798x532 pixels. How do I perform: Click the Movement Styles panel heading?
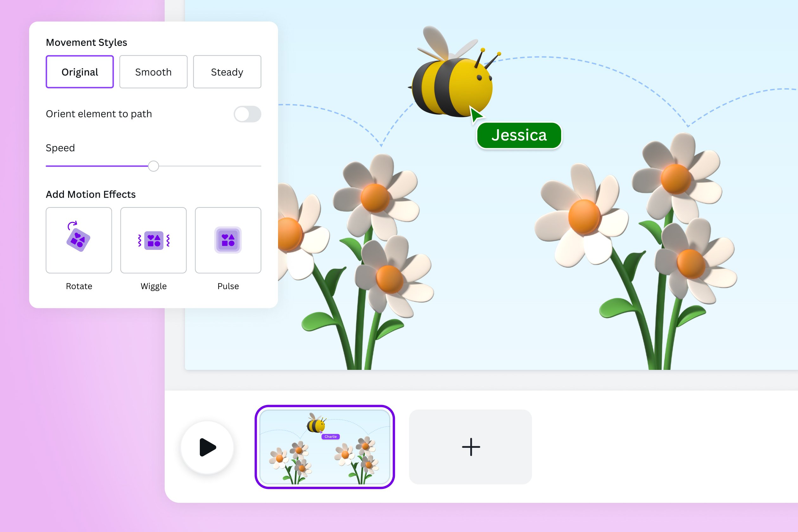(x=86, y=42)
